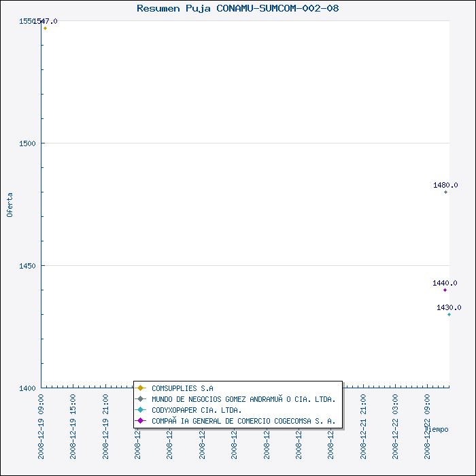Click the CODYXOPAPER CIA. LTDA. legend text
The image size is (476, 476).
[197, 410]
